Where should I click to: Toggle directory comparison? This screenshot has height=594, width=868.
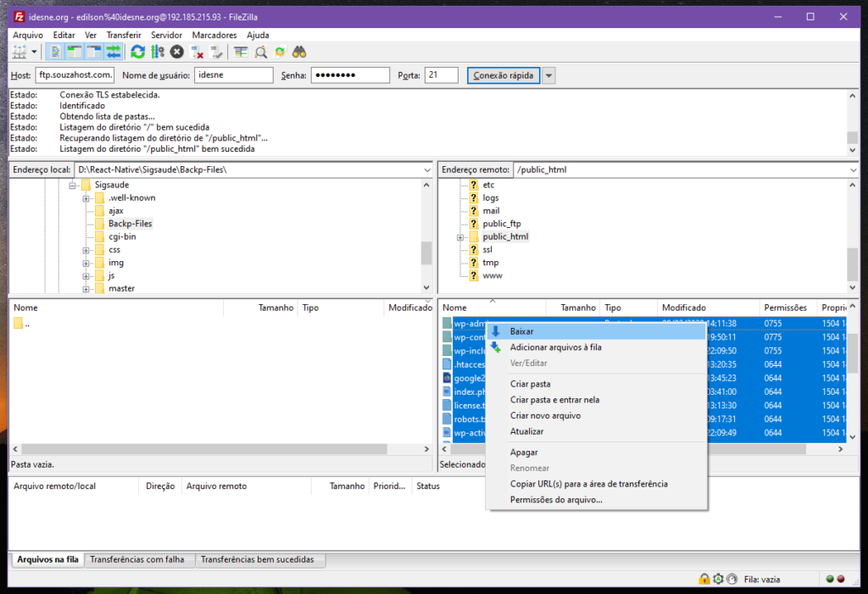(261, 52)
